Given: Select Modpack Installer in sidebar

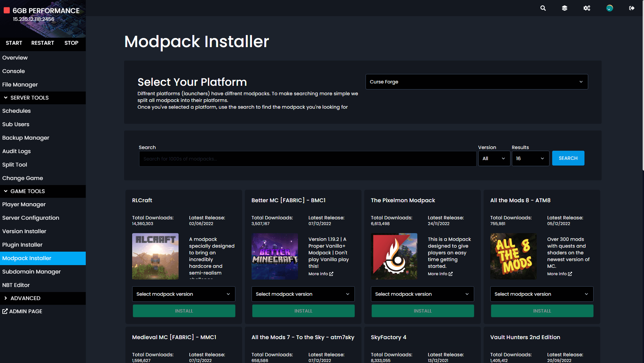Looking at the screenshot, I should pos(43,258).
